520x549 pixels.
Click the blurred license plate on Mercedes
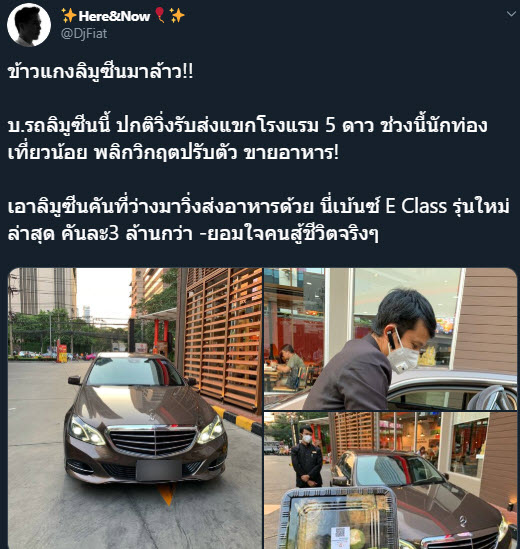tap(159, 470)
